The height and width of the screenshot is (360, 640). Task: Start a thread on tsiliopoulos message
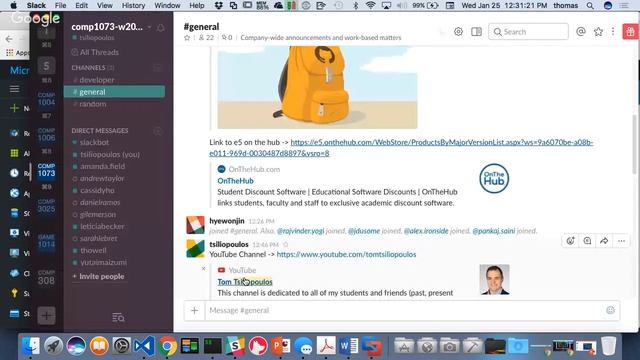587,241
